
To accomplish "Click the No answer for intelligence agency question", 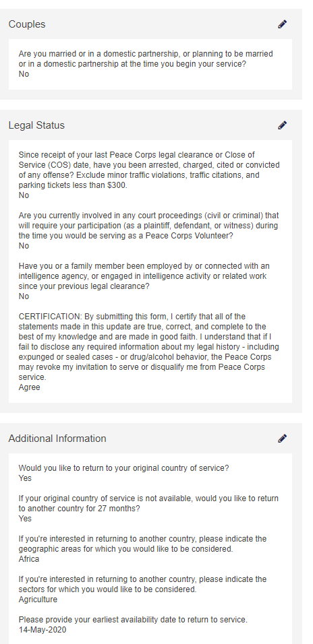I will tap(24, 296).
